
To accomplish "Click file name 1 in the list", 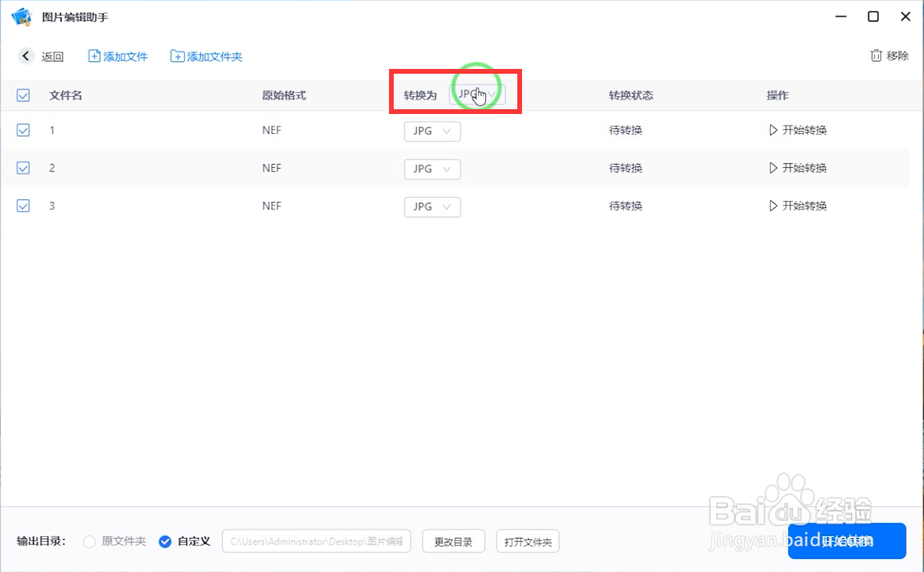I will point(52,130).
